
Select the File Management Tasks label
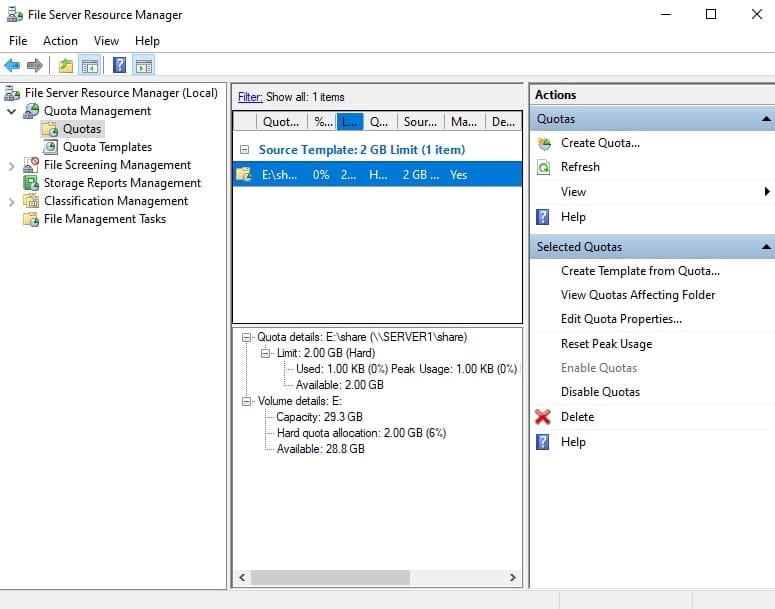pyautogui.click(x=105, y=219)
